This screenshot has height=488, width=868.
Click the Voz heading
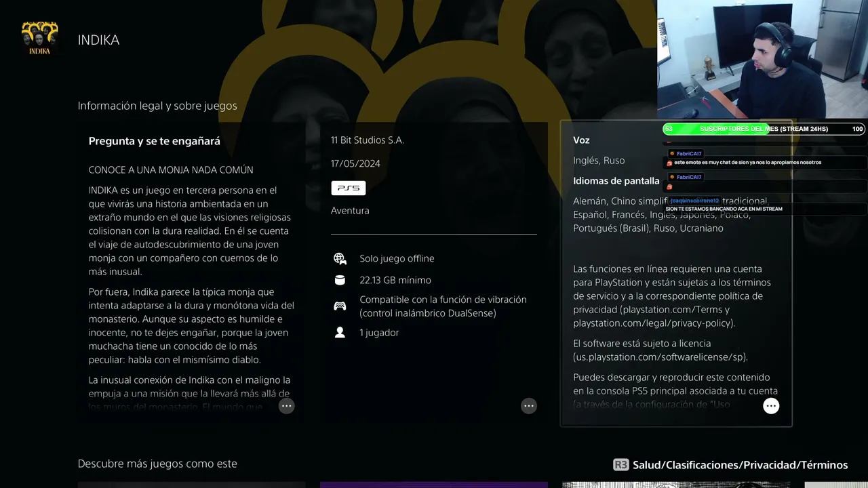(x=581, y=140)
